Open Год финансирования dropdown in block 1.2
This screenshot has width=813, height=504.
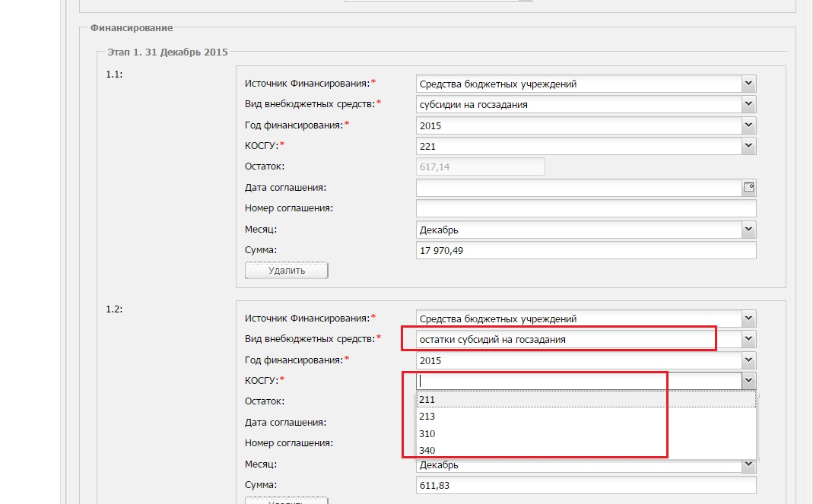coord(749,360)
